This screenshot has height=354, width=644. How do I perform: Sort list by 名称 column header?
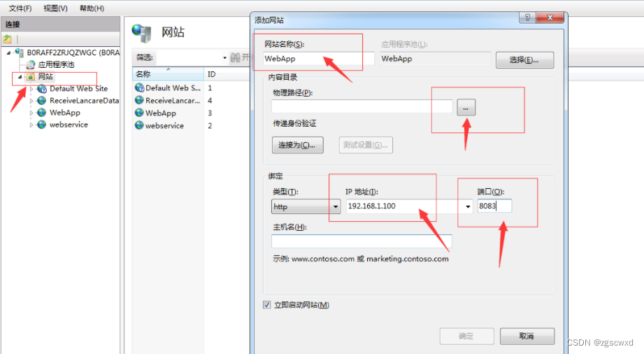[169, 74]
